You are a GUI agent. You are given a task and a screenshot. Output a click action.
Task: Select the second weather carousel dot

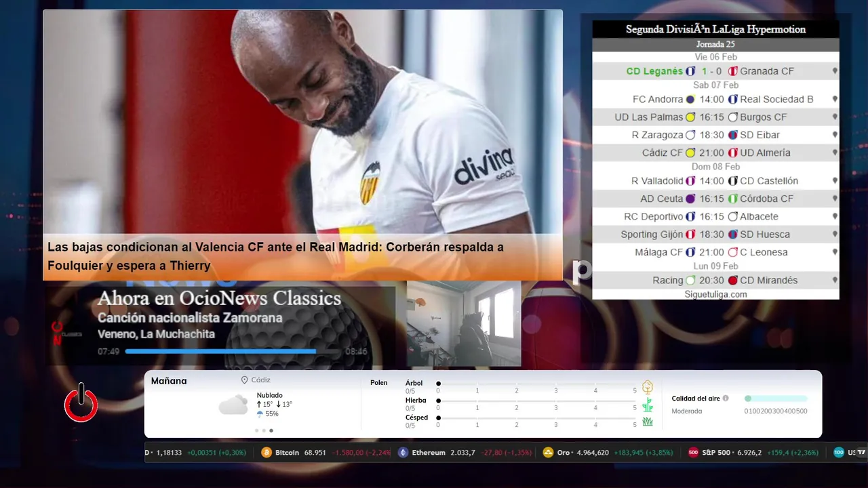[264, 430]
